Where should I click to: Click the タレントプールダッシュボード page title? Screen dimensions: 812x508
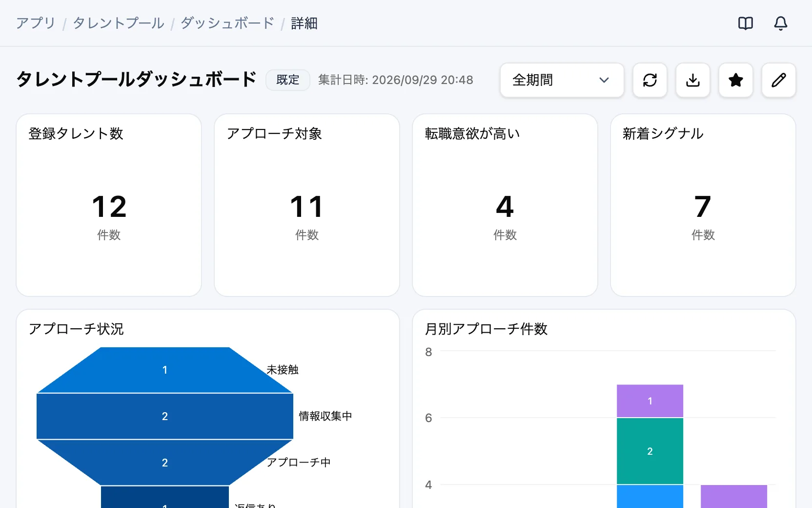[x=136, y=80]
